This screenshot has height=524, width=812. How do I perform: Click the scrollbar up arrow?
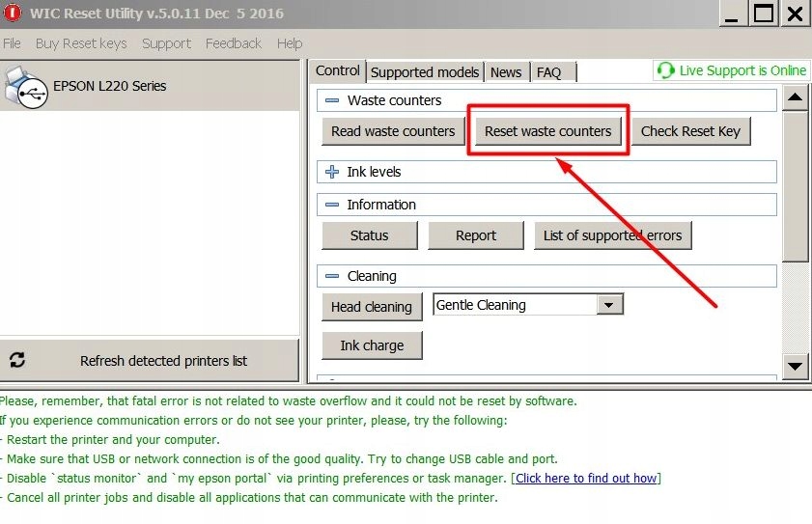[x=795, y=97]
